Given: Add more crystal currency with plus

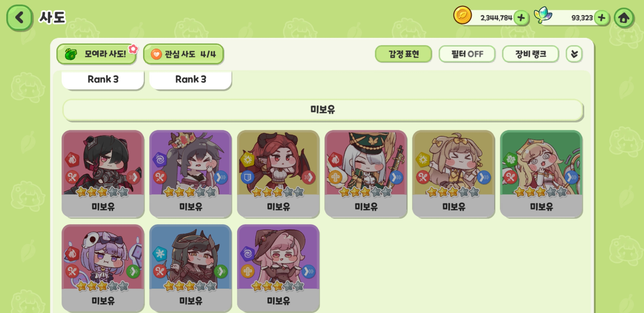Looking at the screenshot, I should [601, 18].
